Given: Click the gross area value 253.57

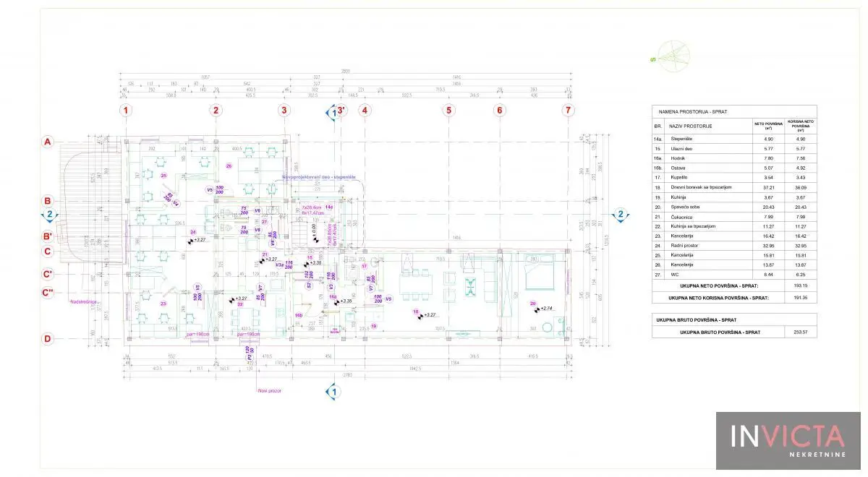Looking at the screenshot, I should tap(799, 332).
